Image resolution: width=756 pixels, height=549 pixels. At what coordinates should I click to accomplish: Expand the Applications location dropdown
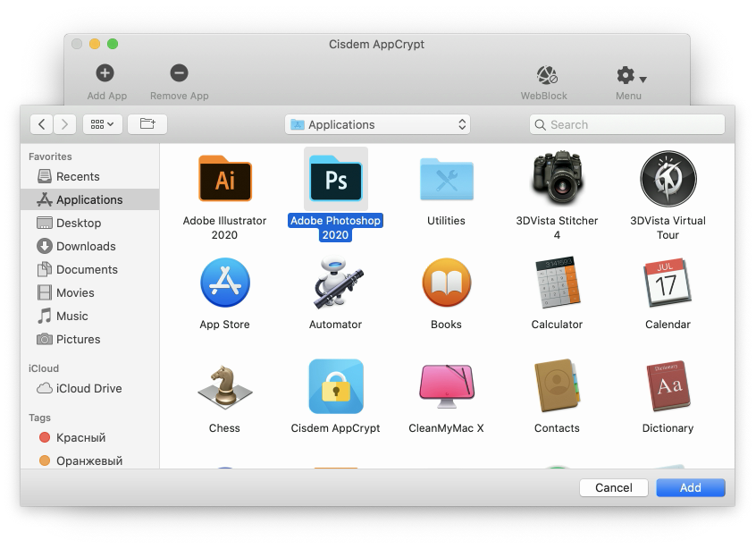pos(377,124)
